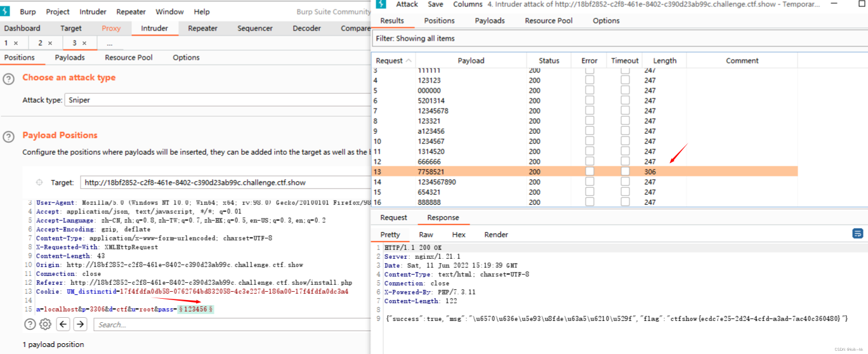Click help icon beside Payload Positions
Viewport: 868px width, 354px height.
click(8, 136)
